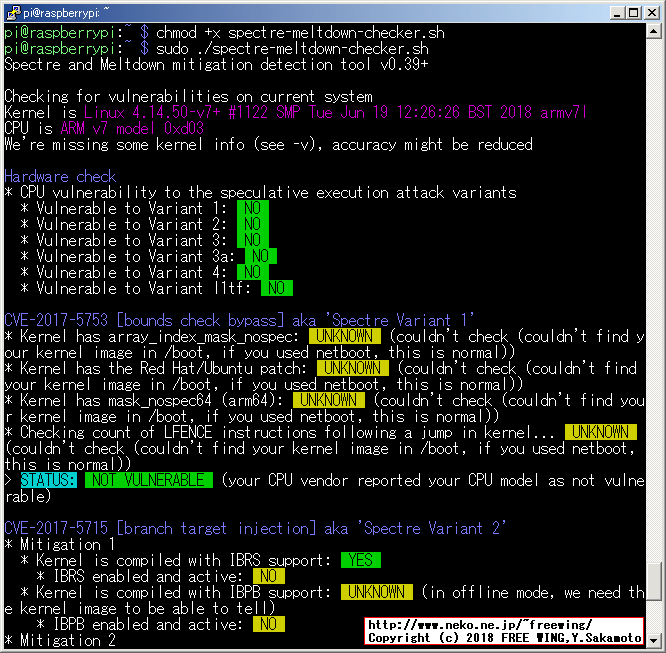666x653 pixels.
Task: Click UNKNOWN badge after LFENCE instructions check
Action: (601, 433)
